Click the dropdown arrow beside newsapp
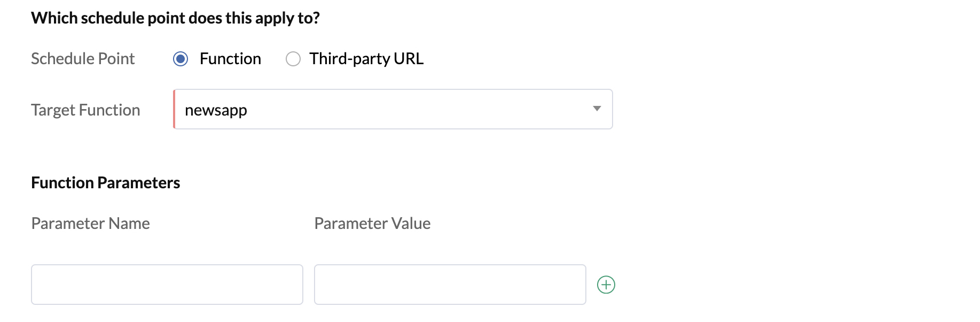 [x=597, y=109]
